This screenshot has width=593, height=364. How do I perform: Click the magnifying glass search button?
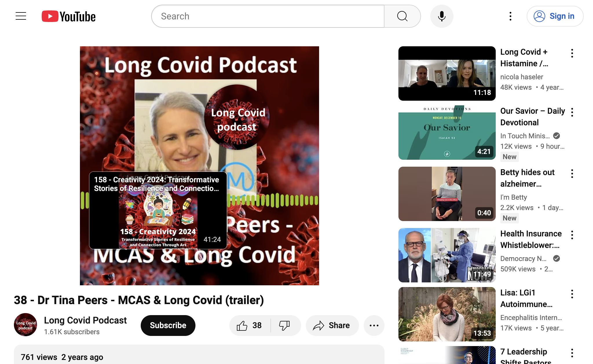402,16
